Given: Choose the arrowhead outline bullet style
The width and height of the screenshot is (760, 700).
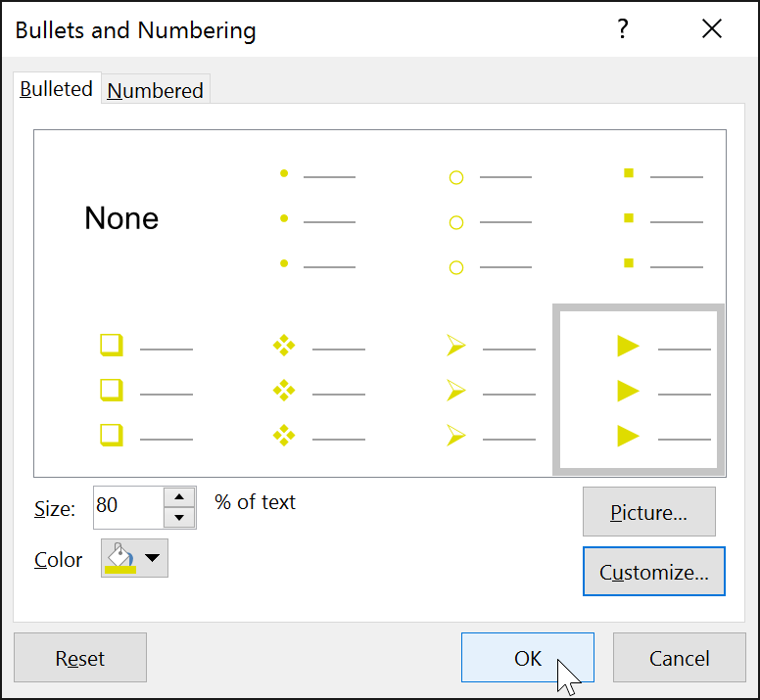Looking at the screenshot, I should click(x=491, y=391).
